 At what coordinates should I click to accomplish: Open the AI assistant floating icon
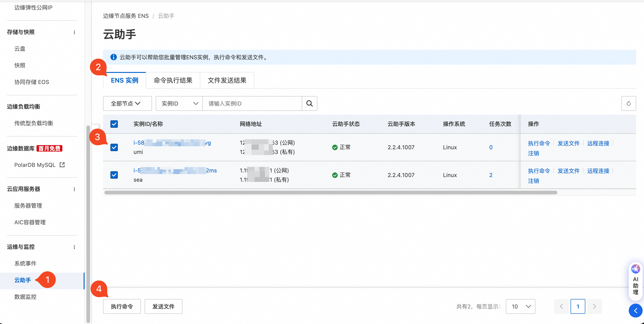pyautogui.click(x=635, y=269)
